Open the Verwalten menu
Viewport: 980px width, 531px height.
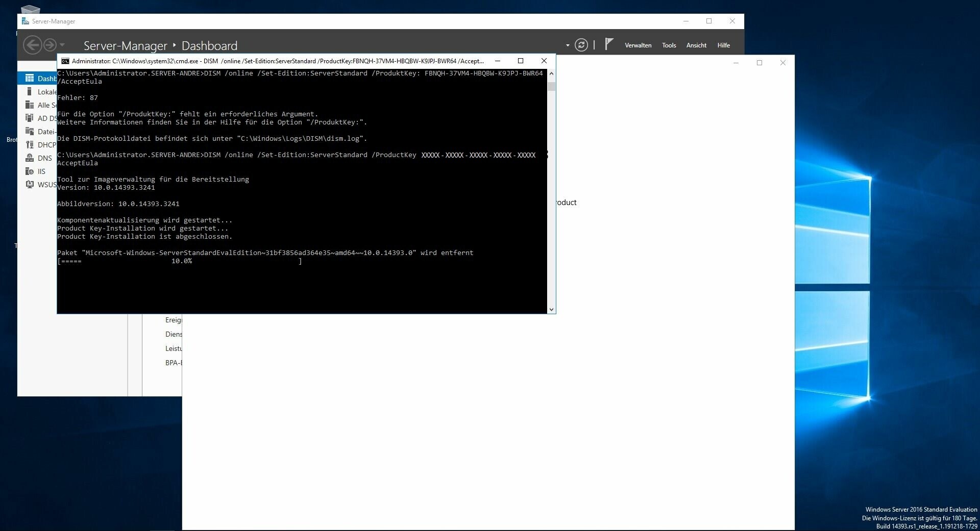638,45
